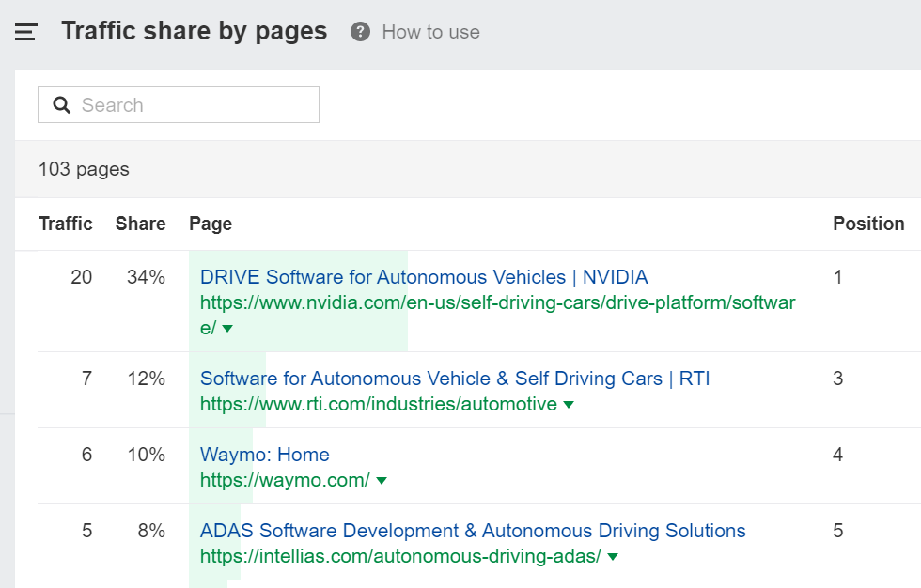Screen dimensions: 921x588
Task: Expand the dropdown caret after intellias.com URL
Action: coord(613,557)
